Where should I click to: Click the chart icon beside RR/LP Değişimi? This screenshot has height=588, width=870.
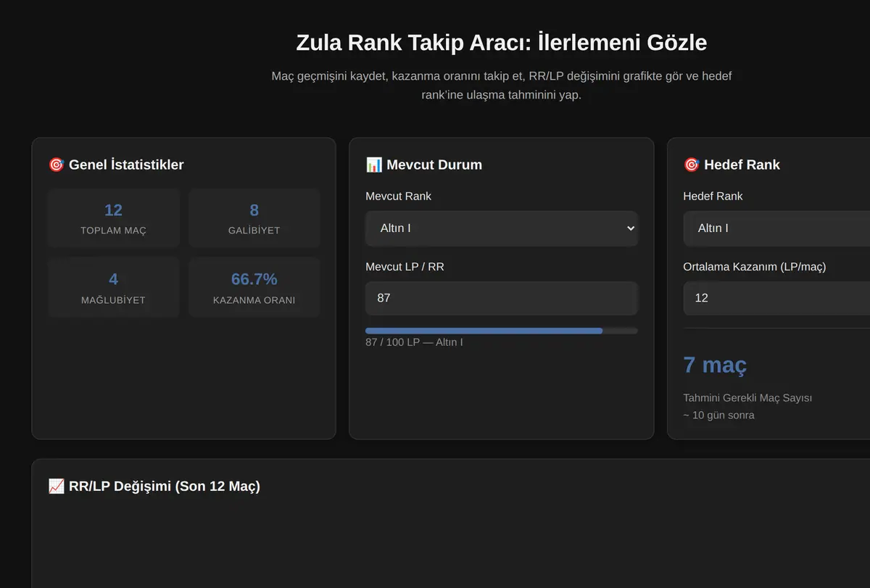tap(56, 486)
